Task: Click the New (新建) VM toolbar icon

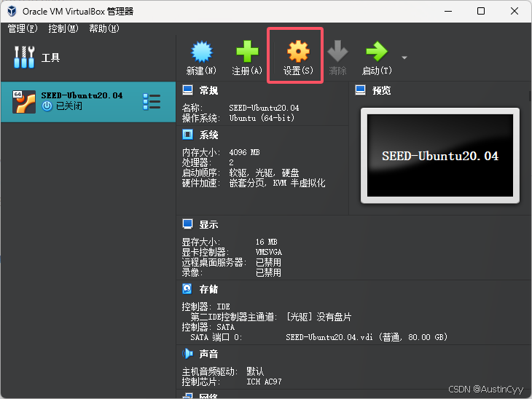Action: tap(202, 52)
